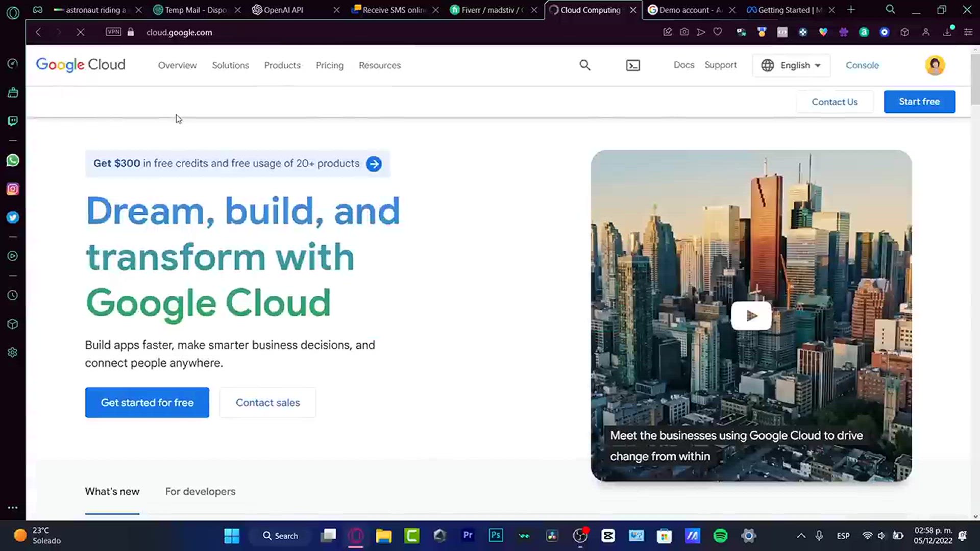
Task: Search Google Cloud with magnifier icon
Action: (x=585, y=65)
